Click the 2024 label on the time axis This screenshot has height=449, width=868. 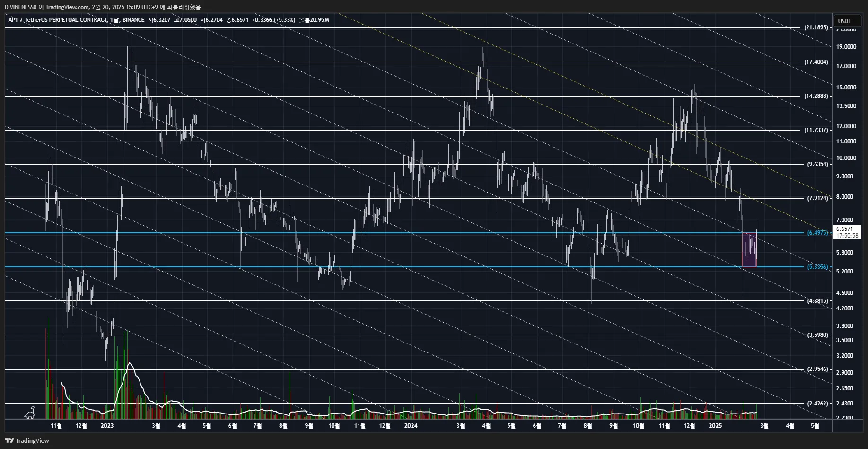(x=411, y=426)
